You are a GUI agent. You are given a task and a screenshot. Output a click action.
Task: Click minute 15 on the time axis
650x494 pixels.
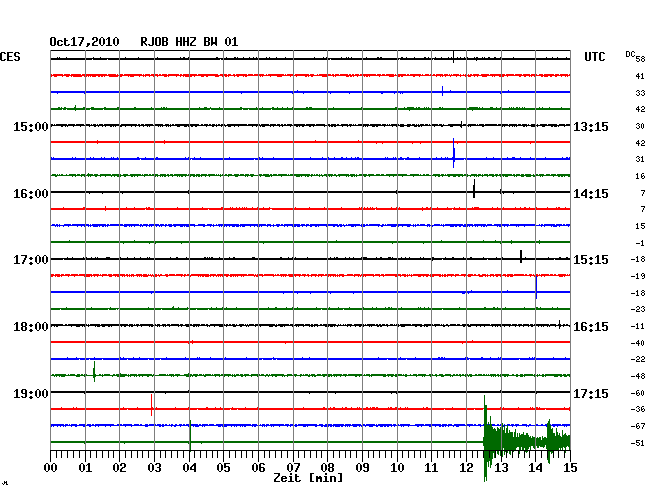[x=570, y=468]
